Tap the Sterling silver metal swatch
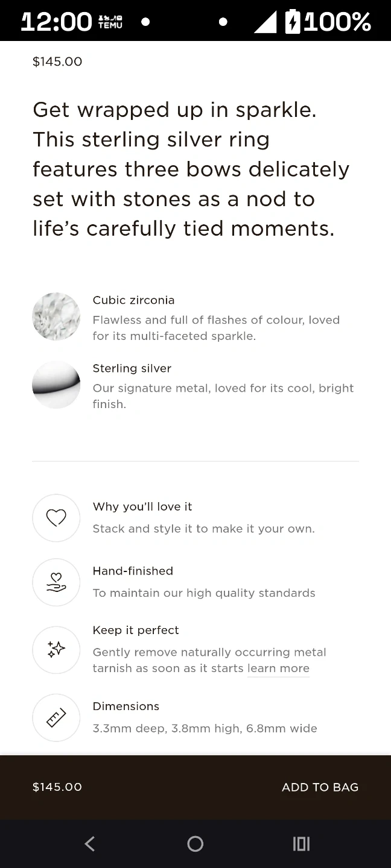391x868 pixels. (x=56, y=385)
